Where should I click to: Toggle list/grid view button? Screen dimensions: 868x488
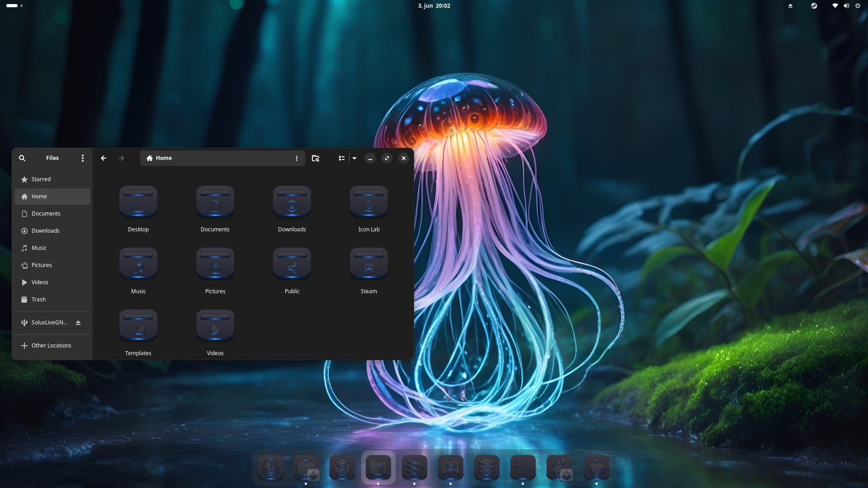coord(342,158)
